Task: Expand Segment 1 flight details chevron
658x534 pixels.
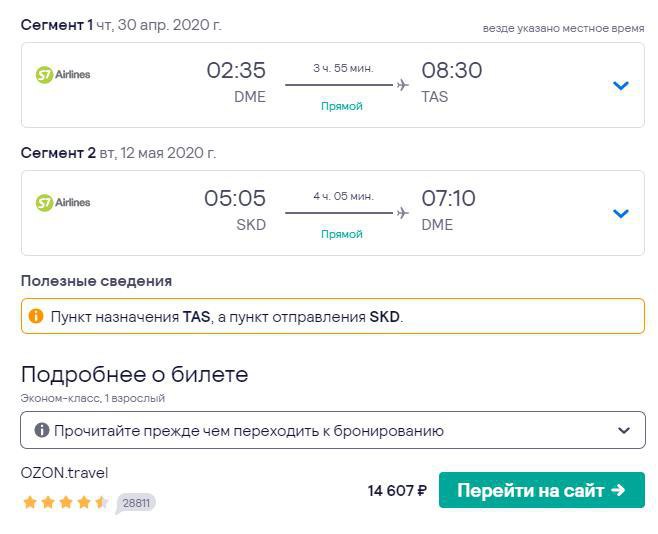Action: (x=620, y=85)
